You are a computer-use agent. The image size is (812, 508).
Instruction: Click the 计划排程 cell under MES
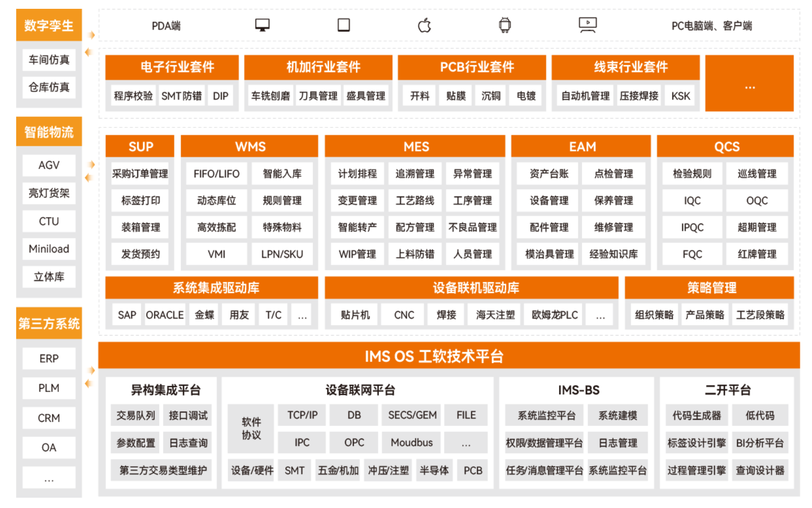357,174
